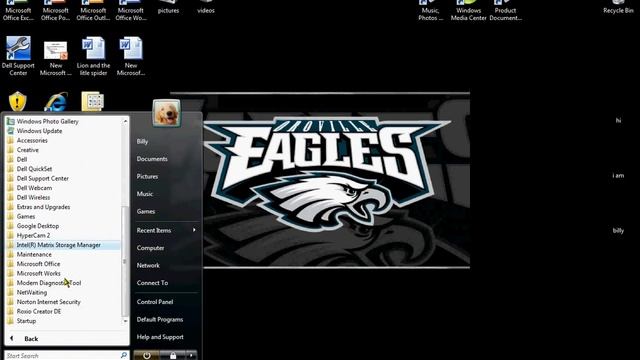Open the Microsoft Office Outlook shortcut
The width and height of the screenshot is (640, 360).
coord(93,11)
